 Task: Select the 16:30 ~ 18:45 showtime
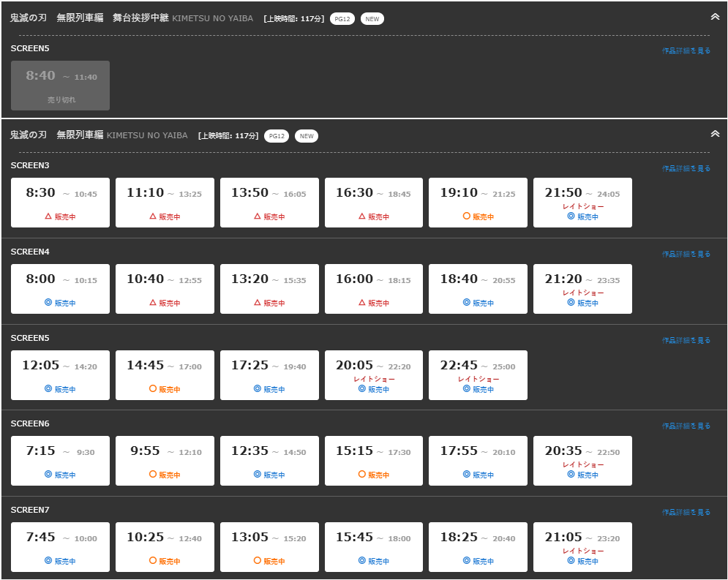[x=374, y=203]
